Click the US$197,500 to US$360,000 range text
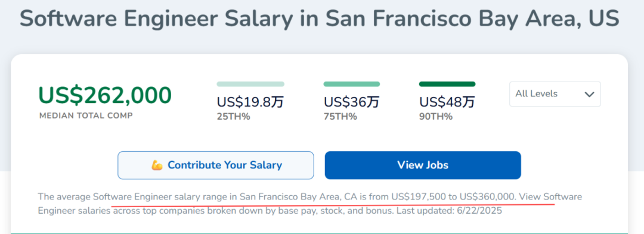Viewport: 644px width, 234px height. point(453,196)
